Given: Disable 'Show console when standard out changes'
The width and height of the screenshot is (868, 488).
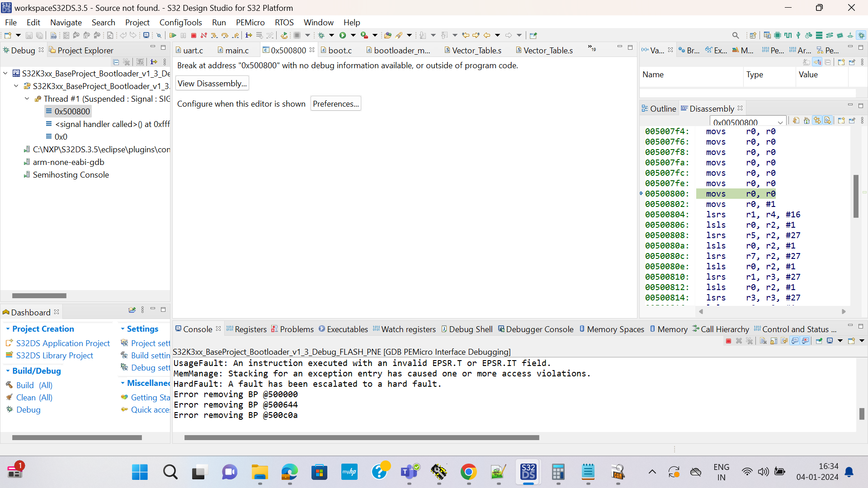Looking at the screenshot, I should tap(794, 341).
